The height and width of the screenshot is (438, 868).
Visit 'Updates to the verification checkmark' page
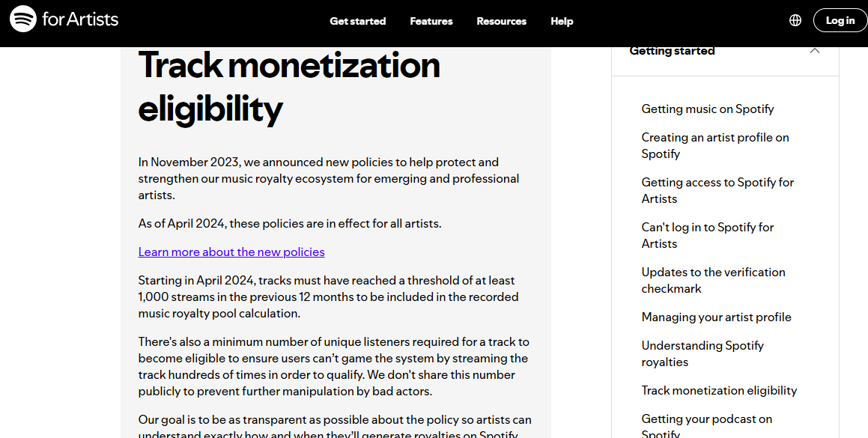point(713,280)
